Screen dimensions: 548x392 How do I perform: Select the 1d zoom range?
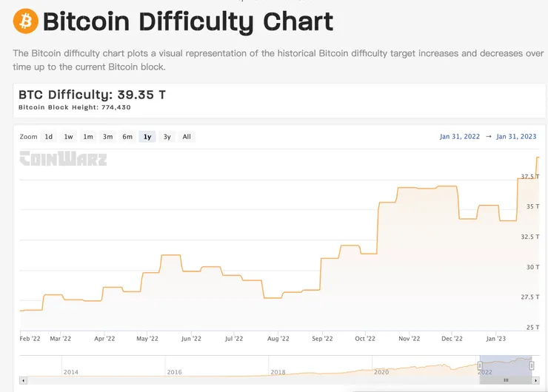[48, 137]
